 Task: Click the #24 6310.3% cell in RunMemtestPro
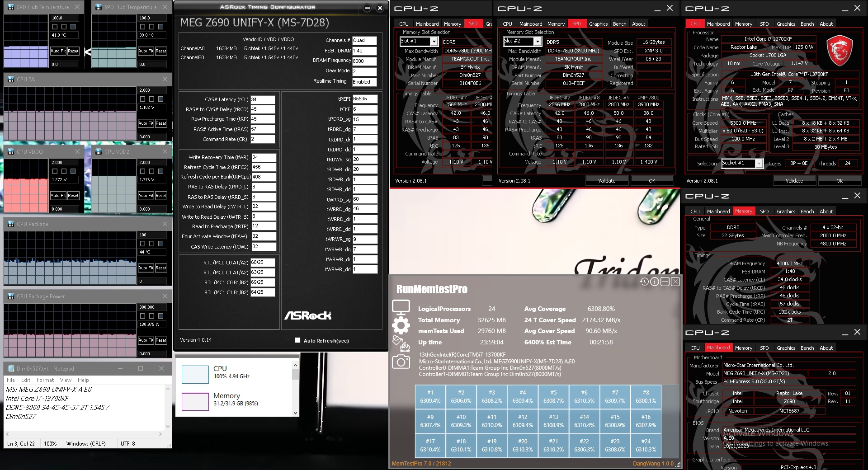[x=646, y=446]
